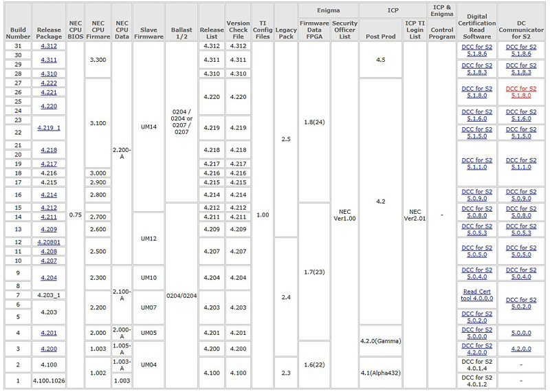The image size is (550, 392).
Task: Open DCC for S2 5.1.8.6 under DC Communicator
Action: coord(521,50)
